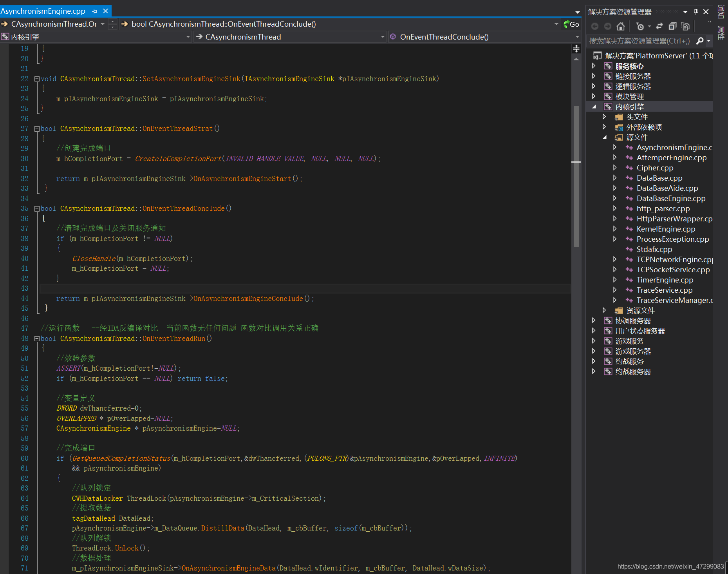Click the scrollbar up arrow in editor

click(x=576, y=59)
